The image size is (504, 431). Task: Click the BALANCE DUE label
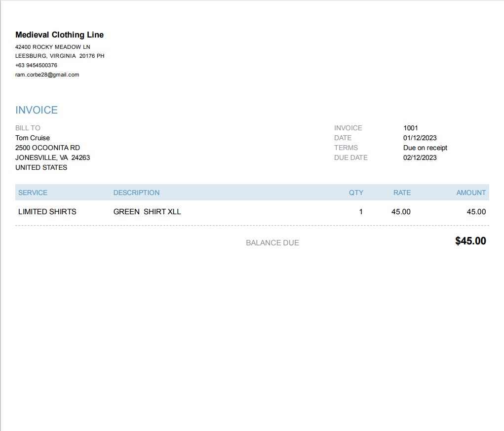[x=272, y=243]
